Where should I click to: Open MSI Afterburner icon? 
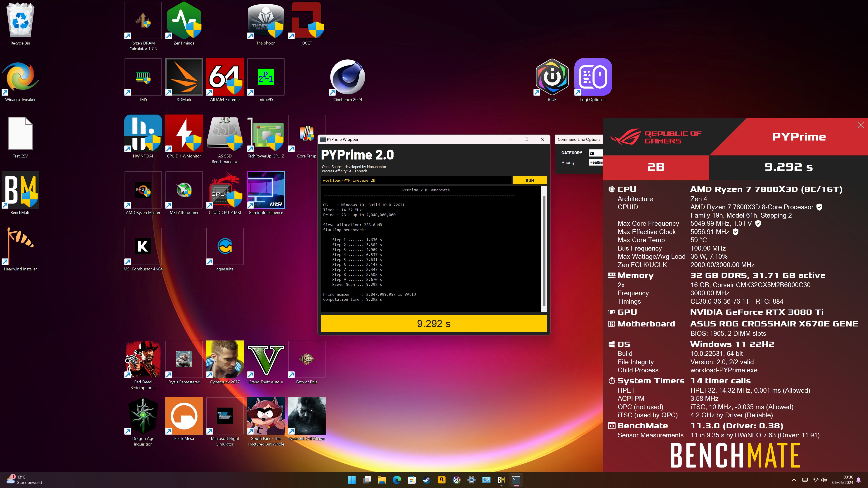click(x=184, y=193)
